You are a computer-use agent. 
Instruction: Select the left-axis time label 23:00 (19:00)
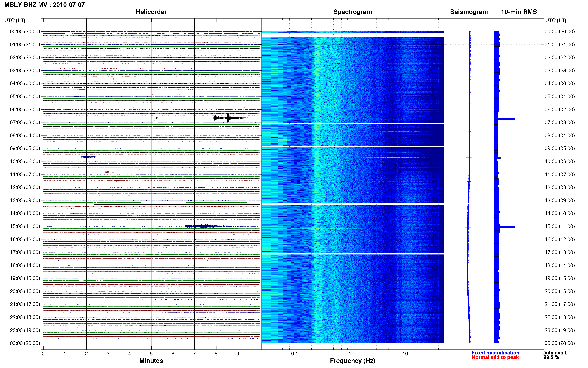(x=25, y=330)
